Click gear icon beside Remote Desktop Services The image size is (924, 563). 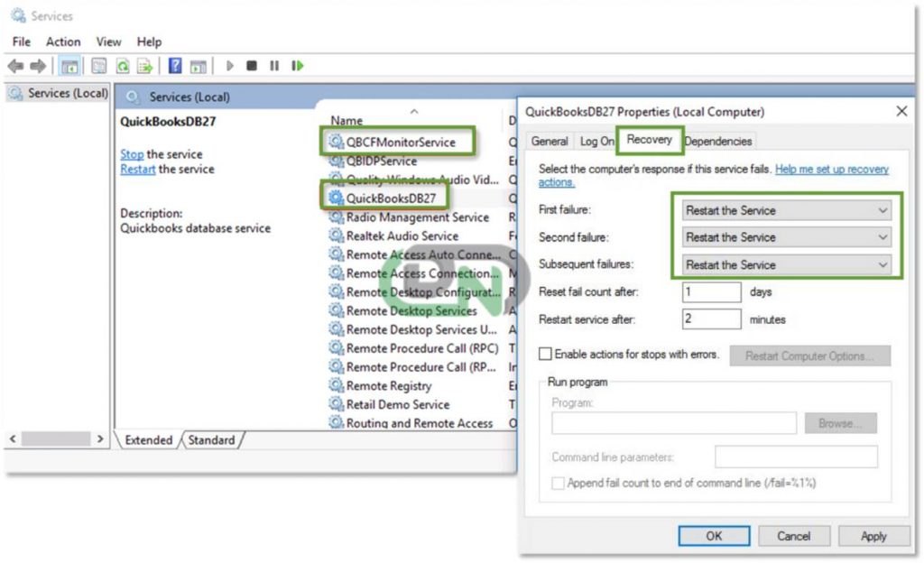click(x=336, y=310)
